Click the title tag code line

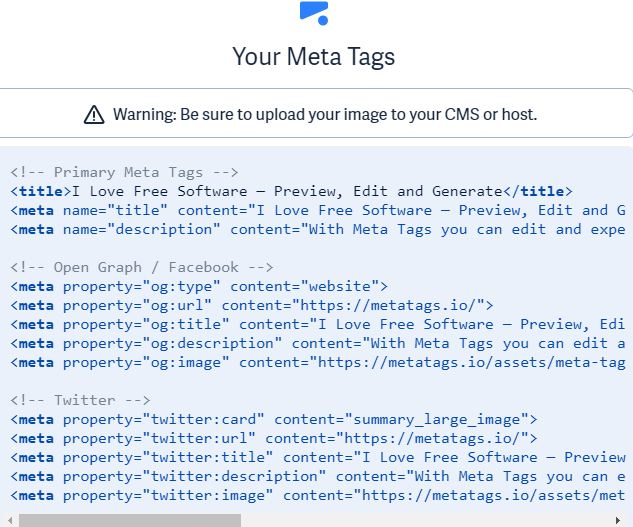point(292,191)
